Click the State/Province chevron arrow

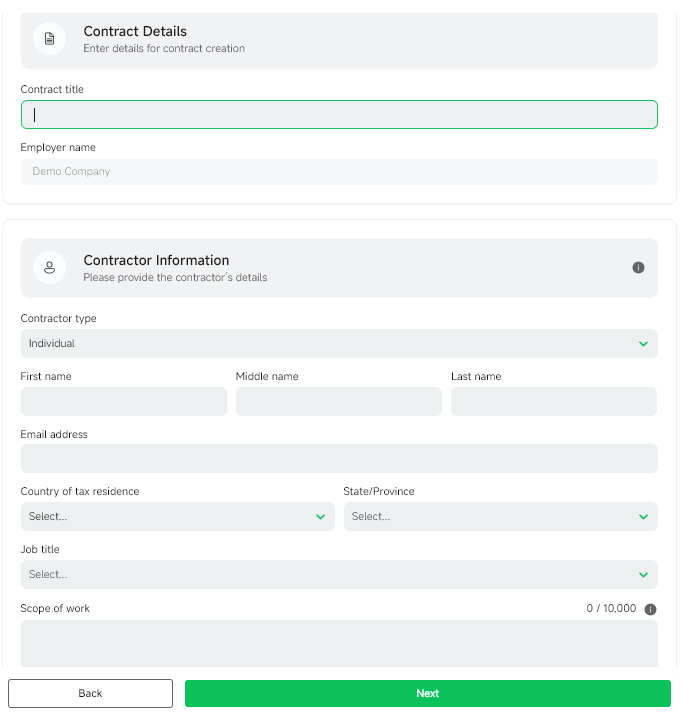coord(643,517)
